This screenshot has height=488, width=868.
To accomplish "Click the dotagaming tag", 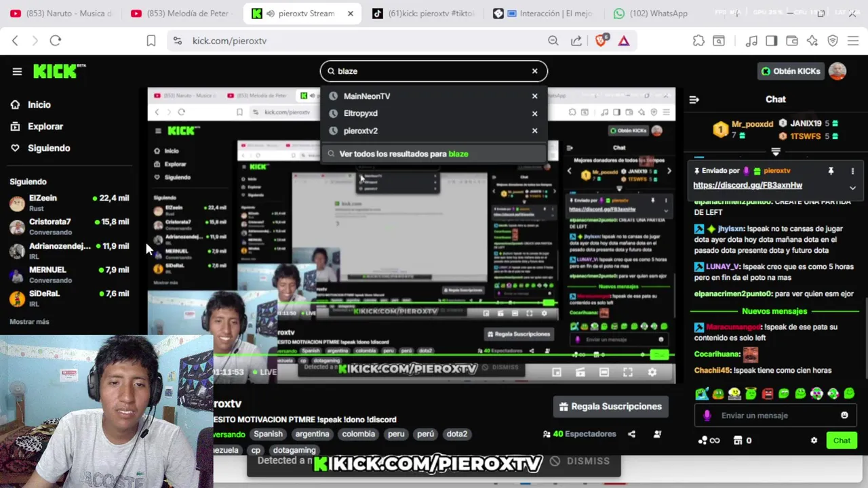I will (x=294, y=450).
